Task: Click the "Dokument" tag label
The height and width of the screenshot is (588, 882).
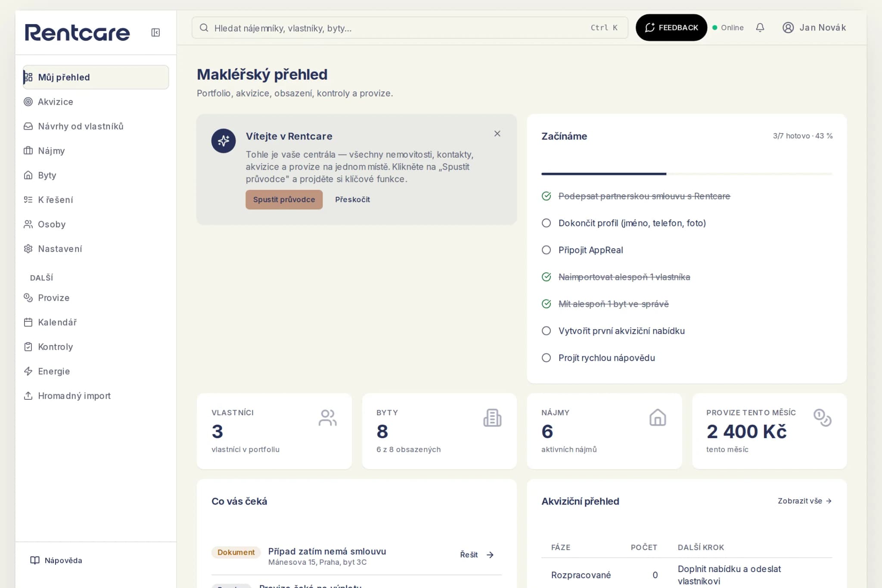Action: [236, 552]
